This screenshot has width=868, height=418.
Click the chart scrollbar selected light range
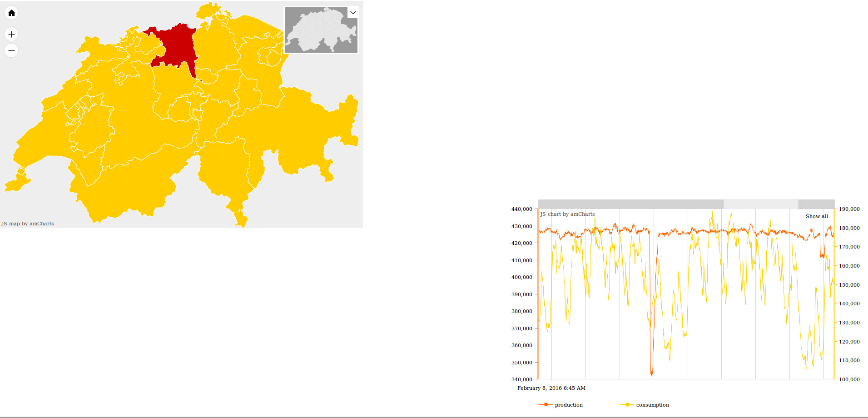coord(761,204)
